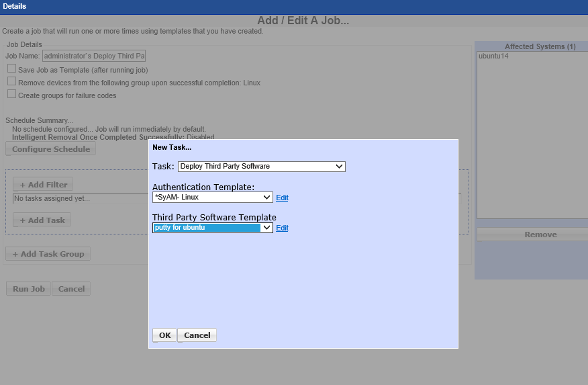This screenshot has width=588, height=385.
Task: Cancel the New Task dialog
Action: 197,335
